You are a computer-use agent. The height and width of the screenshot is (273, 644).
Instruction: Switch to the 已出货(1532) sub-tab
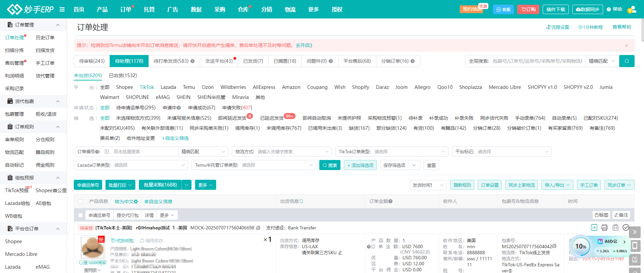pyautogui.click(x=123, y=75)
